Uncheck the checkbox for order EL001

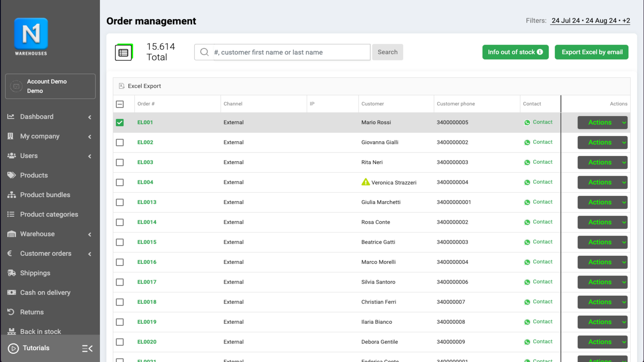tap(120, 123)
